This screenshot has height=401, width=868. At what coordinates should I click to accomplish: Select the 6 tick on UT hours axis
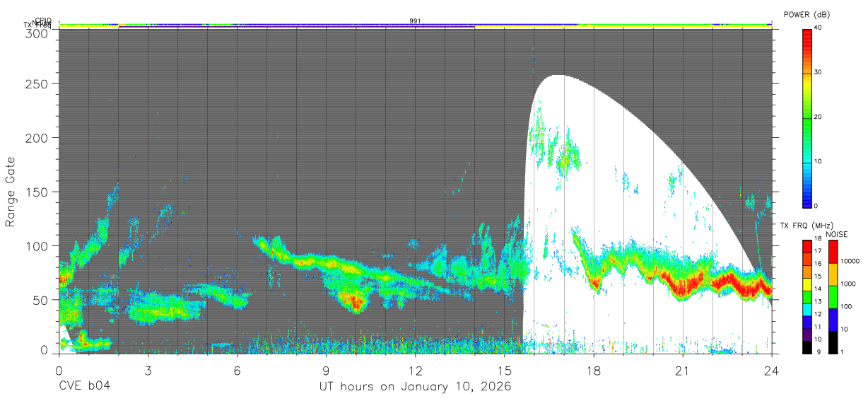pyautogui.click(x=237, y=370)
